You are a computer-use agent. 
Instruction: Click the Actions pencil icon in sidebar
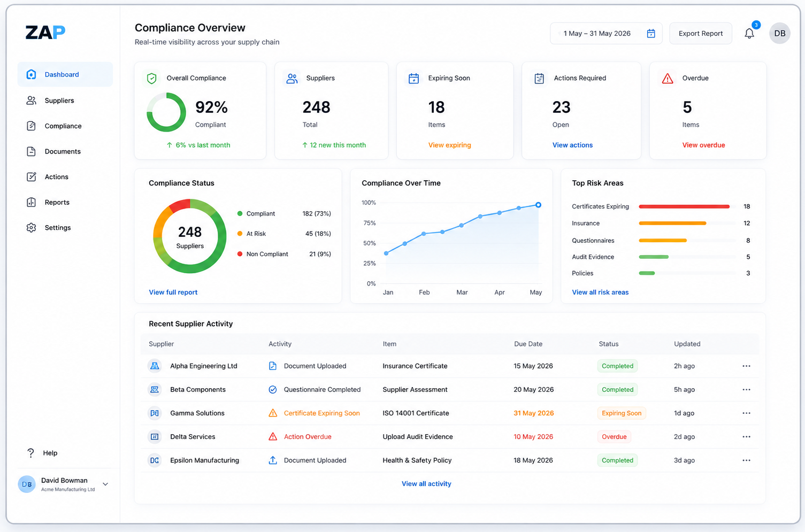[x=31, y=176]
